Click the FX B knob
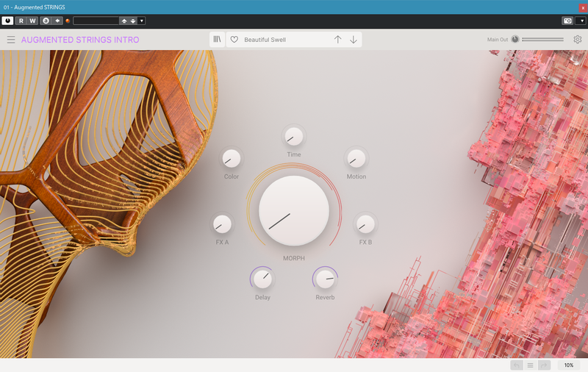This screenshot has height=372, width=588. pyautogui.click(x=365, y=224)
